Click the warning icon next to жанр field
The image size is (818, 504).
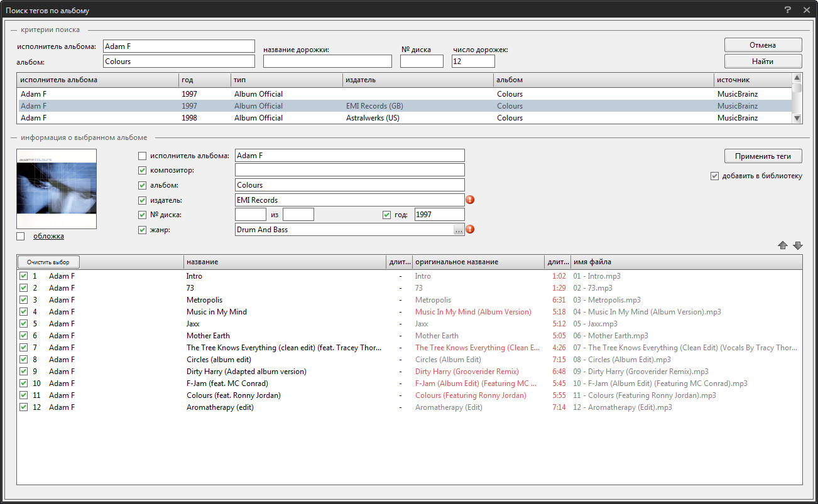coord(469,229)
